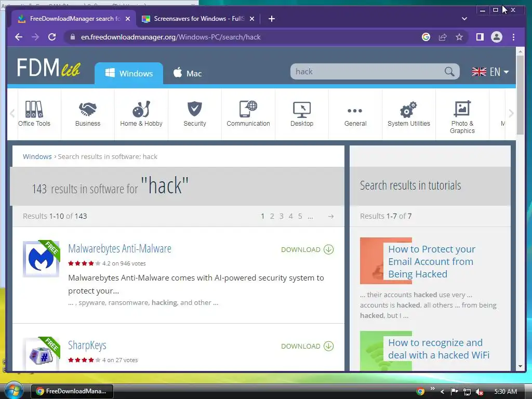Go to results page 5
Viewport: 532px width, 399px height.
[300, 216]
